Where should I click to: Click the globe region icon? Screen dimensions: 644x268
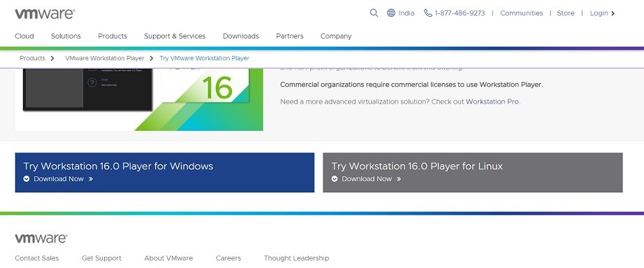391,13
